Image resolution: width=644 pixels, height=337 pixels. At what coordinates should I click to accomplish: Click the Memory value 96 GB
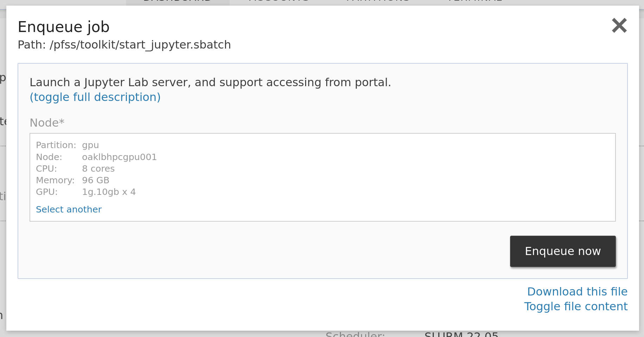pos(96,180)
